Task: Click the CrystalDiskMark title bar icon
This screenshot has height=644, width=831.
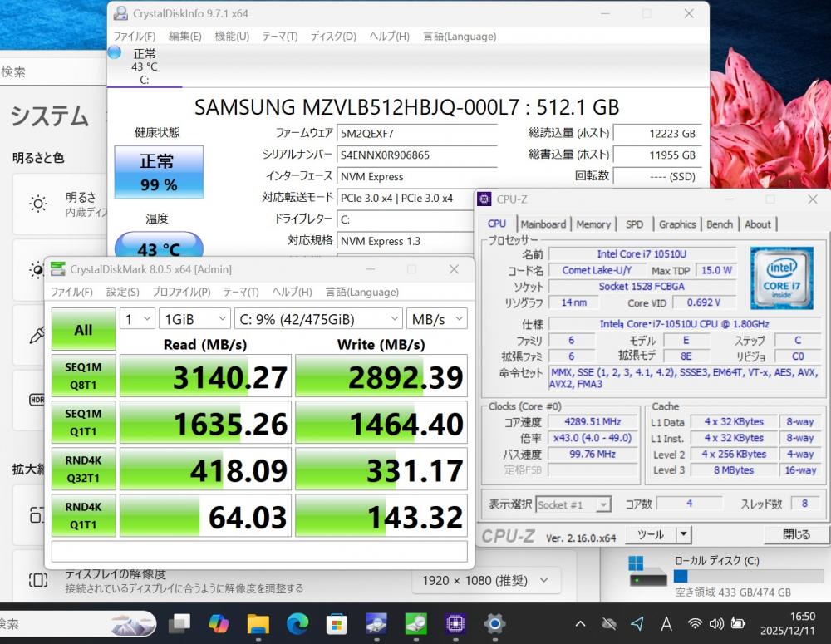Action: point(58,269)
